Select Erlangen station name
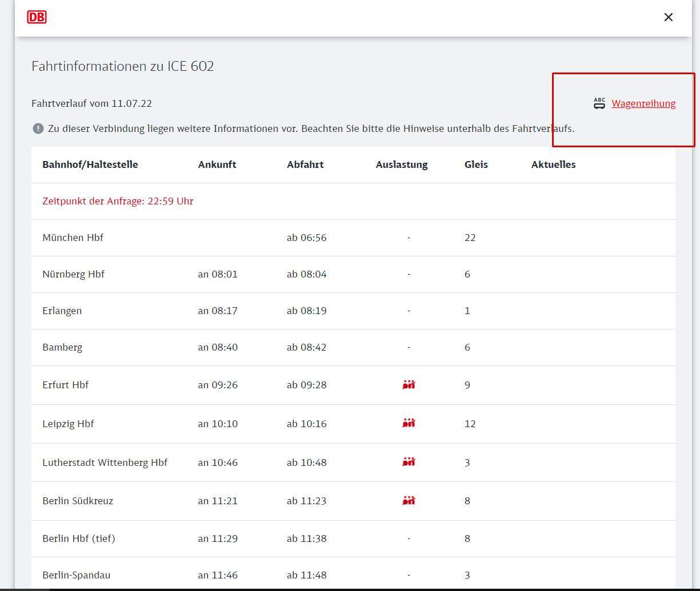700x591 pixels. point(62,311)
